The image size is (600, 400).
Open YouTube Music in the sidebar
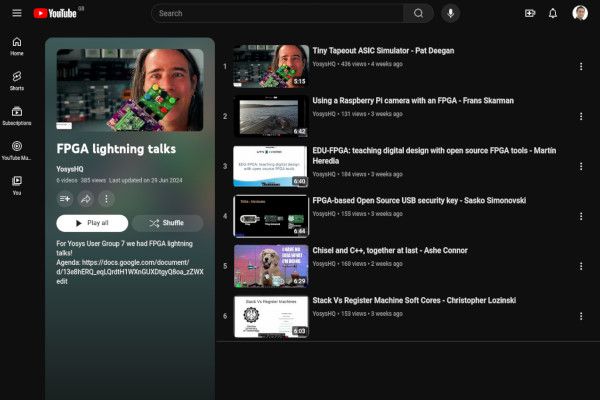pos(17,150)
